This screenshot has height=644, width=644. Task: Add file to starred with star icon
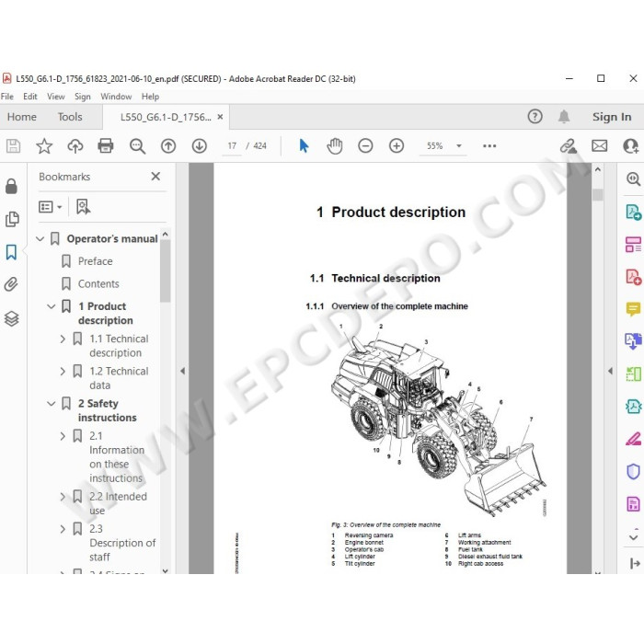(x=44, y=145)
